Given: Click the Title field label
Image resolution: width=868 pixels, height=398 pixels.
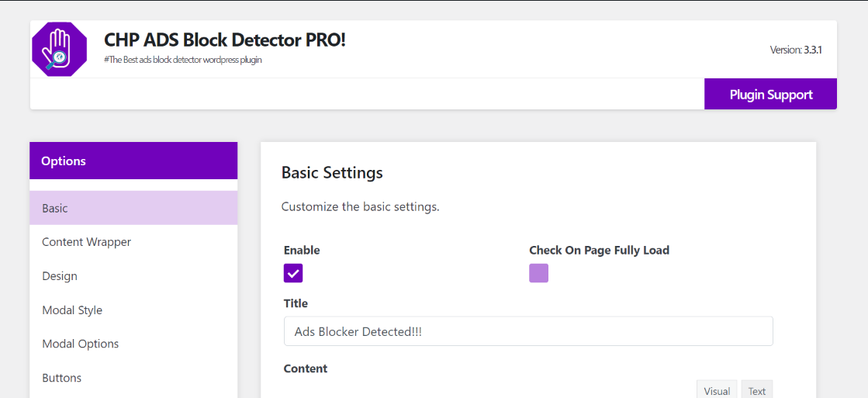Looking at the screenshot, I should tap(296, 303).
